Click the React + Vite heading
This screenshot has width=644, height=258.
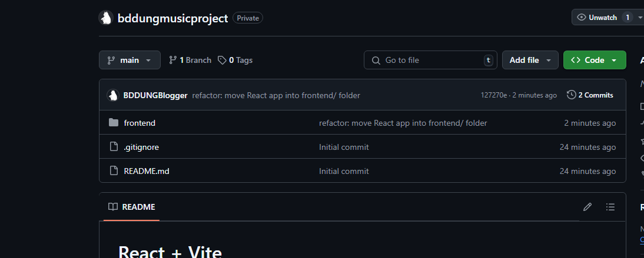click(170, 251)
